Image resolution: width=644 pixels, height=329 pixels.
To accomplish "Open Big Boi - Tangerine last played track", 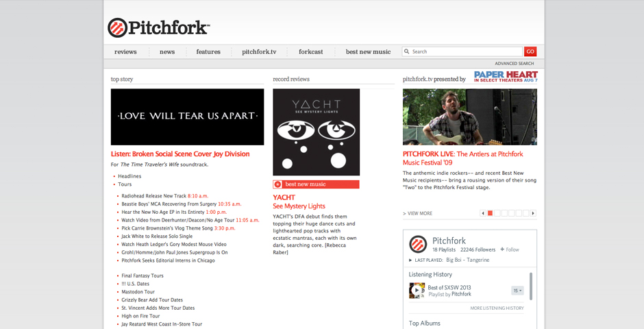I will click(x=468, y=260).
